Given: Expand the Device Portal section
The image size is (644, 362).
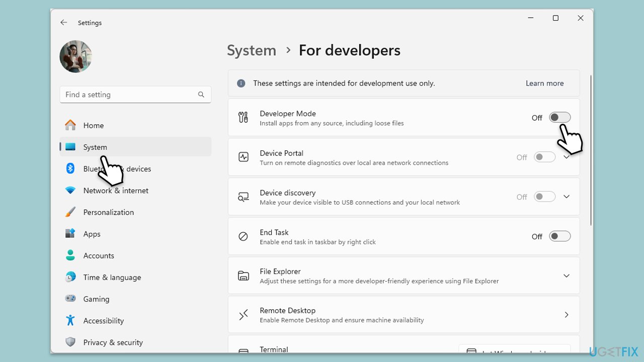Looking at the screenshot, I should pyautogui.click(x=567, y=157).
